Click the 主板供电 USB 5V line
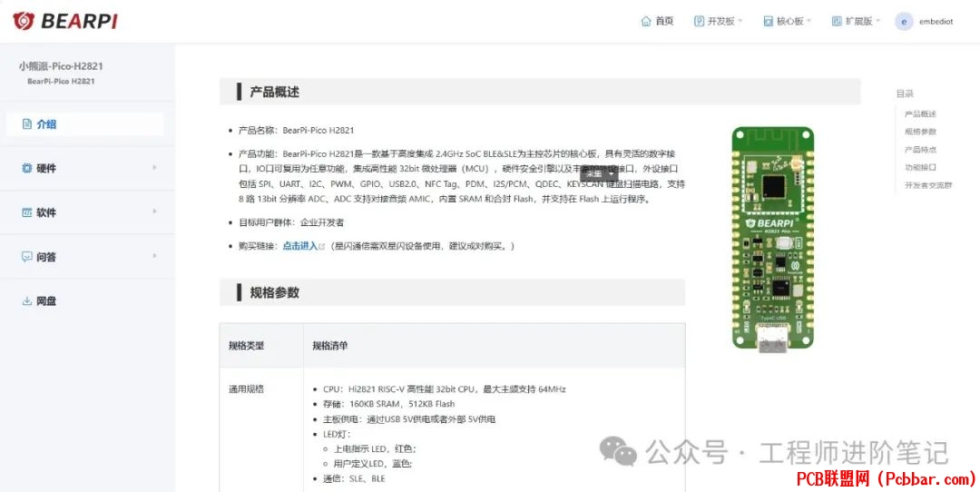 [409, 419]
